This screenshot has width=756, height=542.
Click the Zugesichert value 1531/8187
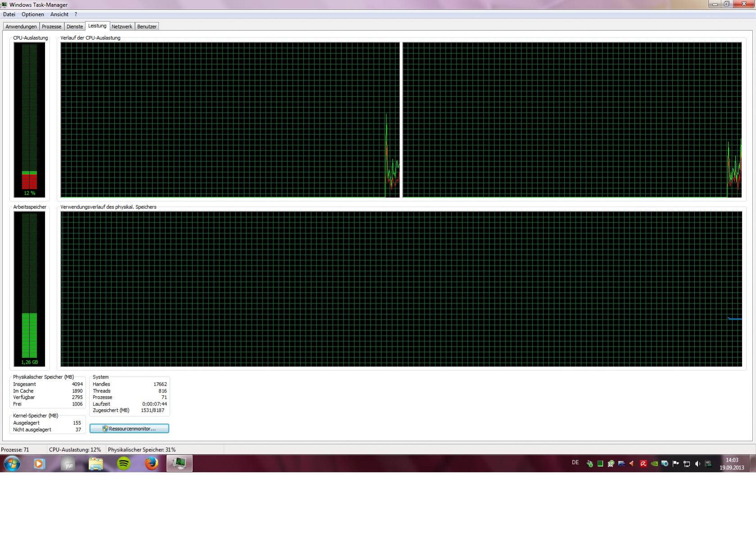pos(153,411)
